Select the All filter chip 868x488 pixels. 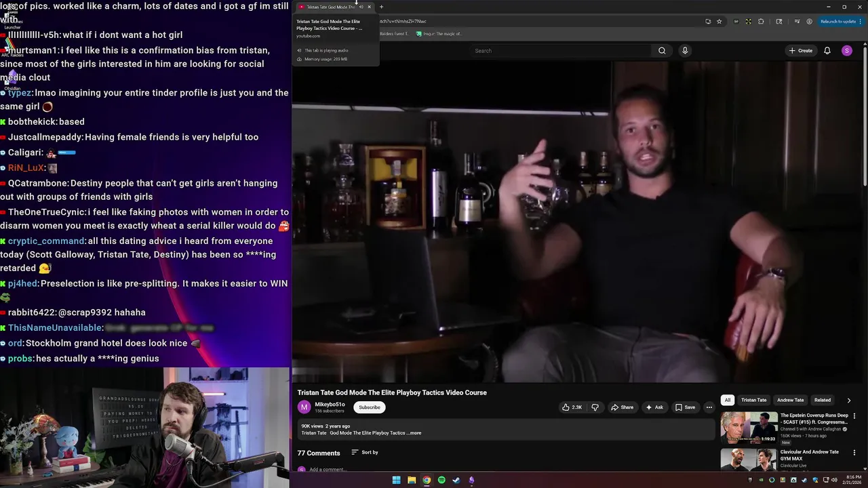[727, 400]
